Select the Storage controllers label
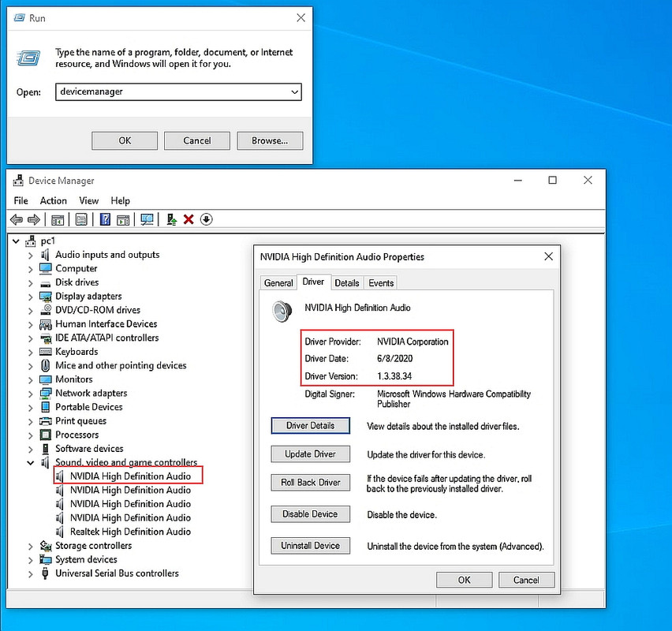 coord(93,546)
